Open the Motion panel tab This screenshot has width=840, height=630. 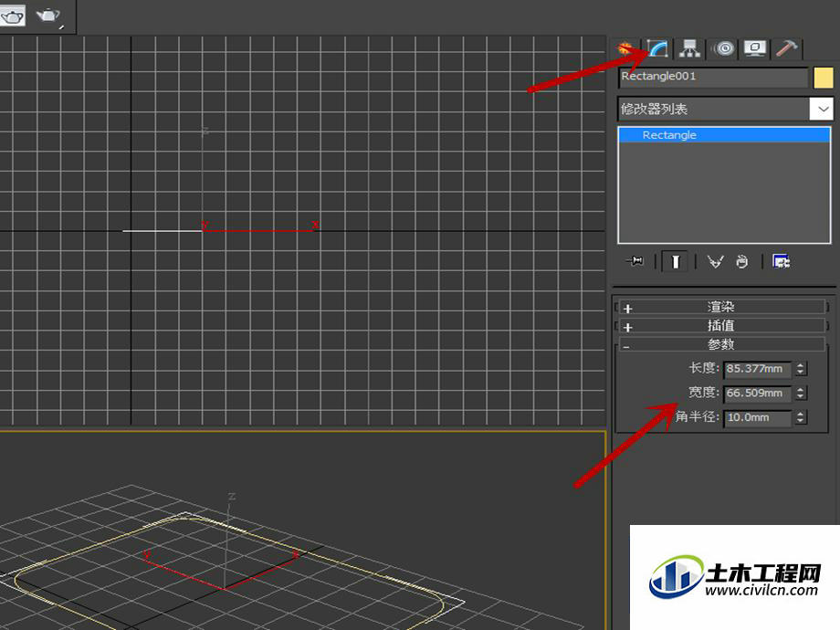[724, 48]
